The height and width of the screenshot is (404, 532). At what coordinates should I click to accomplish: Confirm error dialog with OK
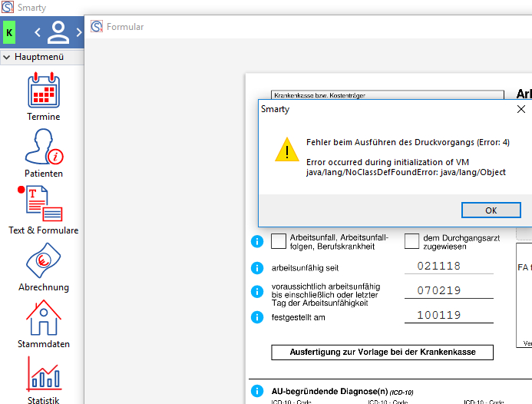491,210
